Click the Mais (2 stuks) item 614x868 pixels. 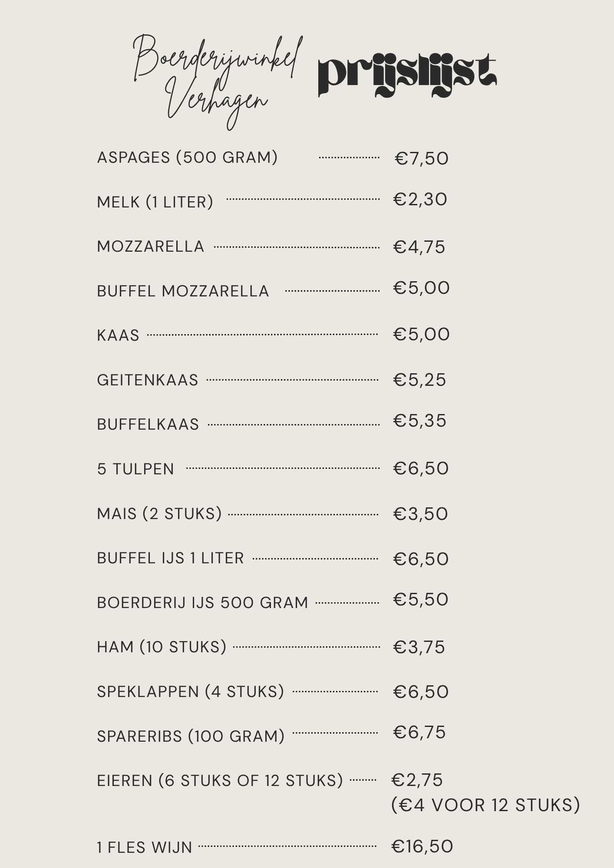(x=159, y=513)
